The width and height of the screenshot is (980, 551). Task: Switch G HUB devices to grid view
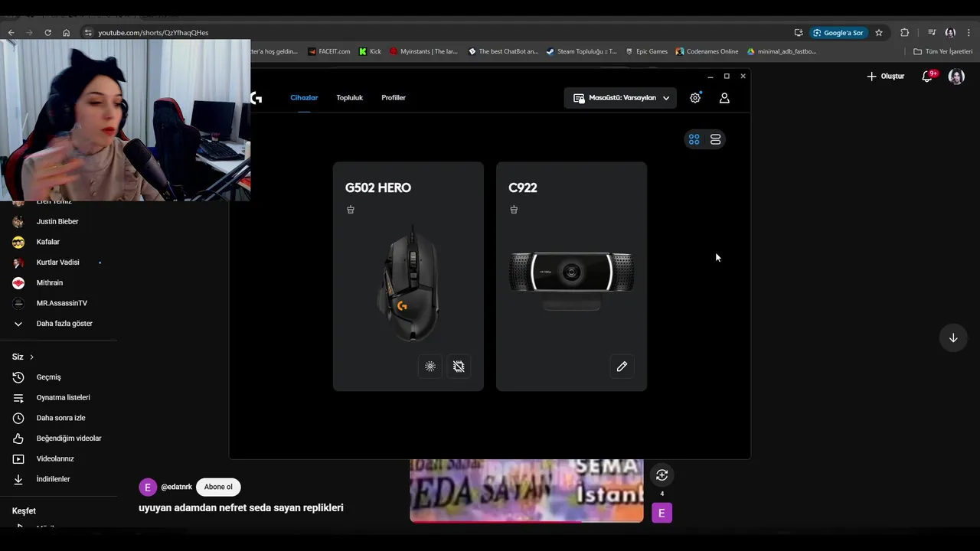694,139
